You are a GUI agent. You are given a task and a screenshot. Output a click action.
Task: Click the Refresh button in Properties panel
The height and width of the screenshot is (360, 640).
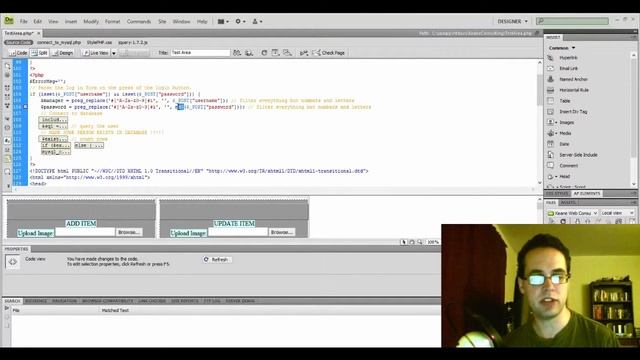pyautogui.click(x=217, y=260)
